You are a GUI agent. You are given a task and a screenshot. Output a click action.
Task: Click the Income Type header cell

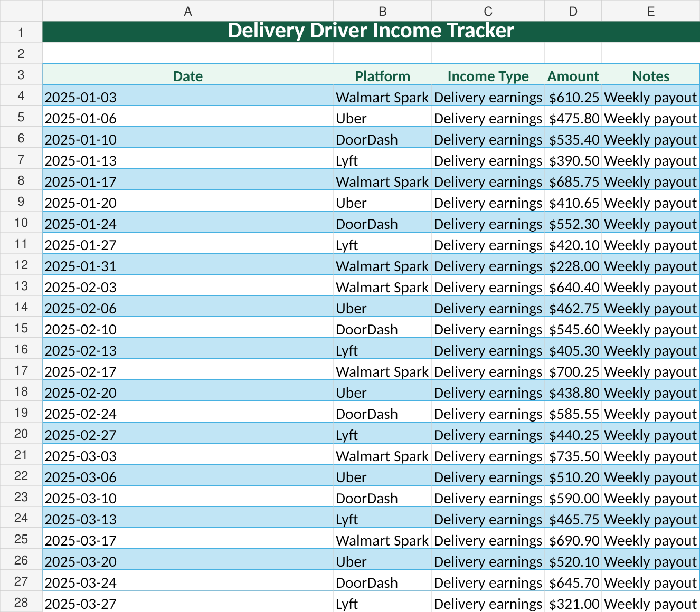488,74
